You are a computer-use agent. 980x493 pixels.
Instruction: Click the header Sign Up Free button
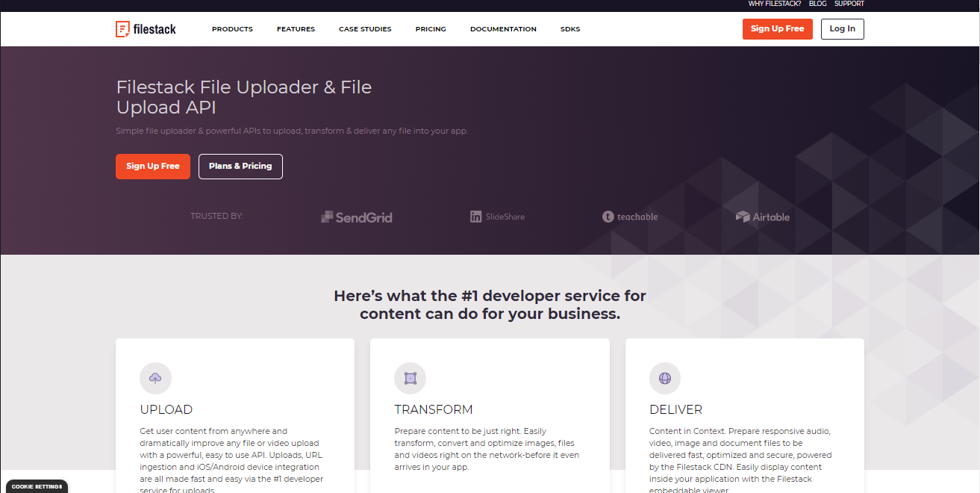coord(778,29)
